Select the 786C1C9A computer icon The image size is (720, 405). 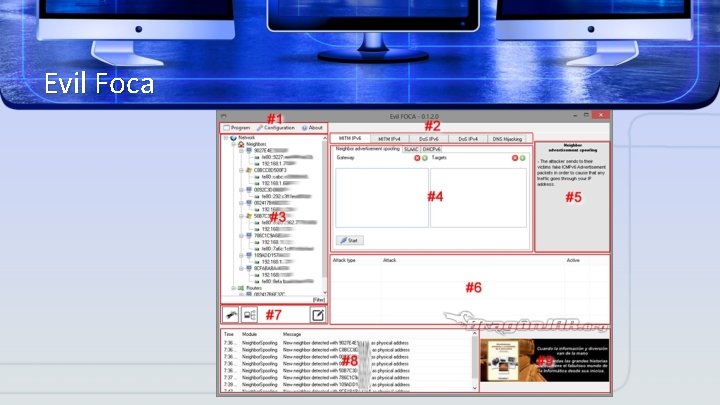tap(249, 236)
